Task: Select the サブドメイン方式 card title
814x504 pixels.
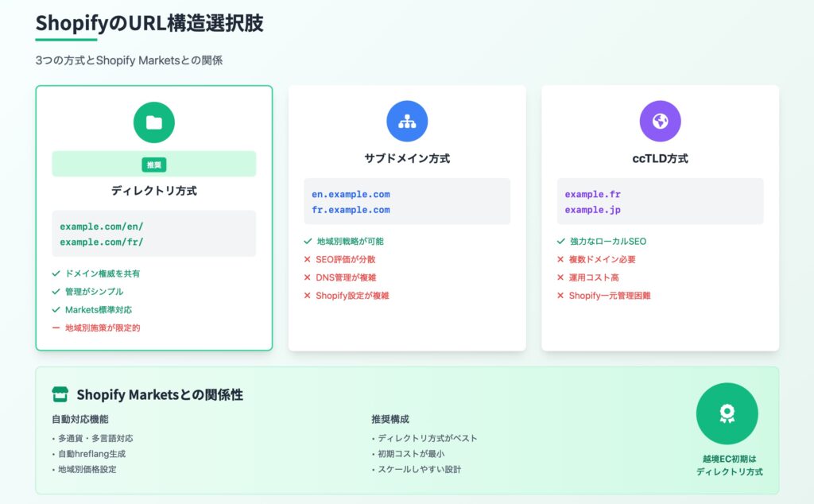Action: (x=407, y=159)
